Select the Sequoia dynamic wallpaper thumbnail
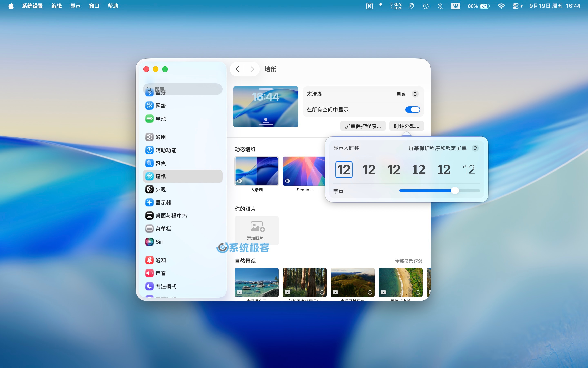The image size is (588, 368). coord(304,171)
